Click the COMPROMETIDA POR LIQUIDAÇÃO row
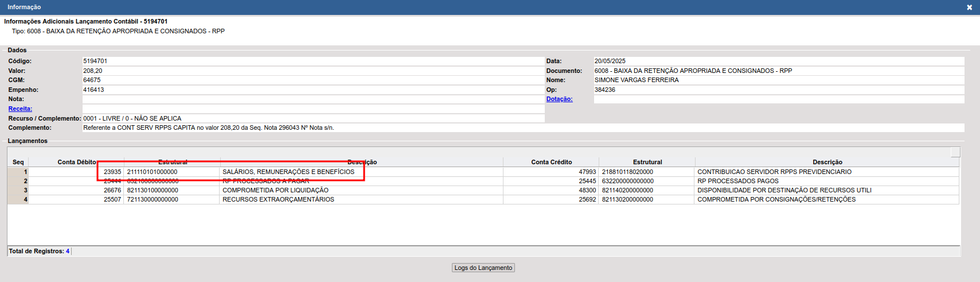 click(275, 190)
